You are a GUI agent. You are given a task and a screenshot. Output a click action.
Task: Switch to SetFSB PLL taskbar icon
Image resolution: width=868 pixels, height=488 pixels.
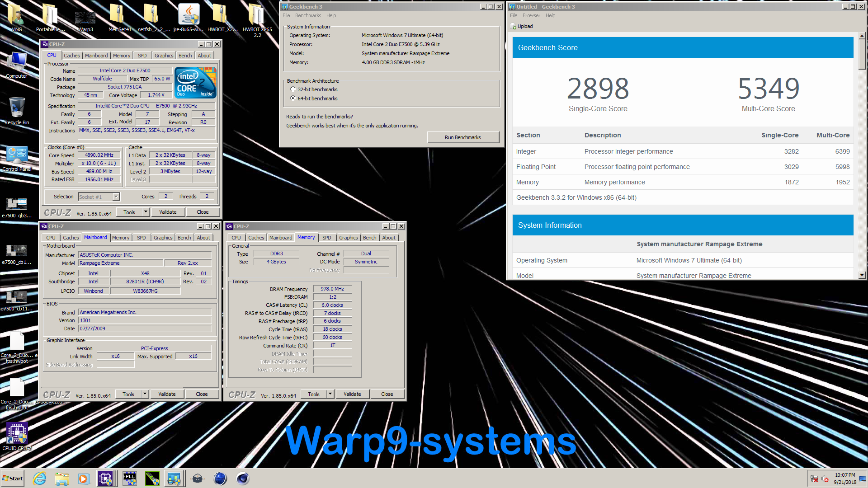coord(130,479)
